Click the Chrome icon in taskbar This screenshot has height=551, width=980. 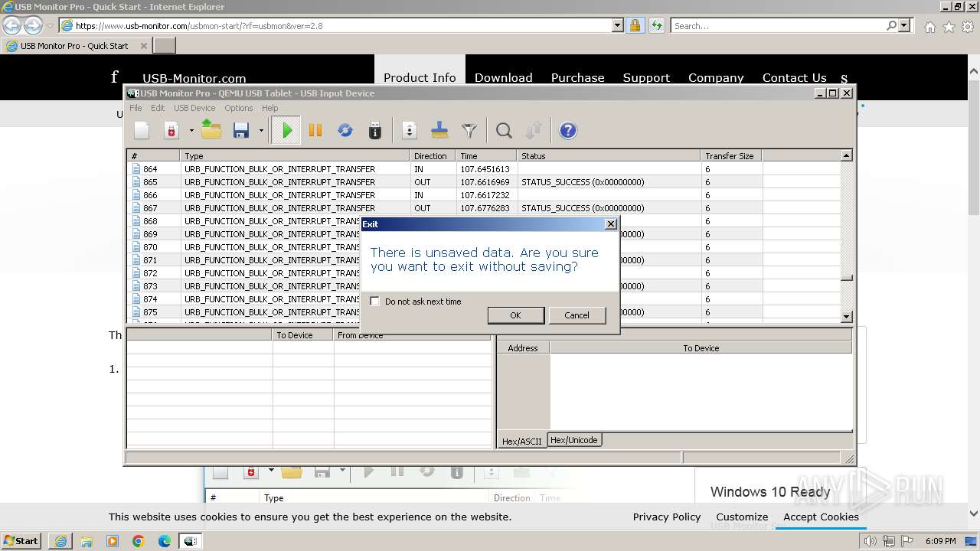(x=139, y=541)
